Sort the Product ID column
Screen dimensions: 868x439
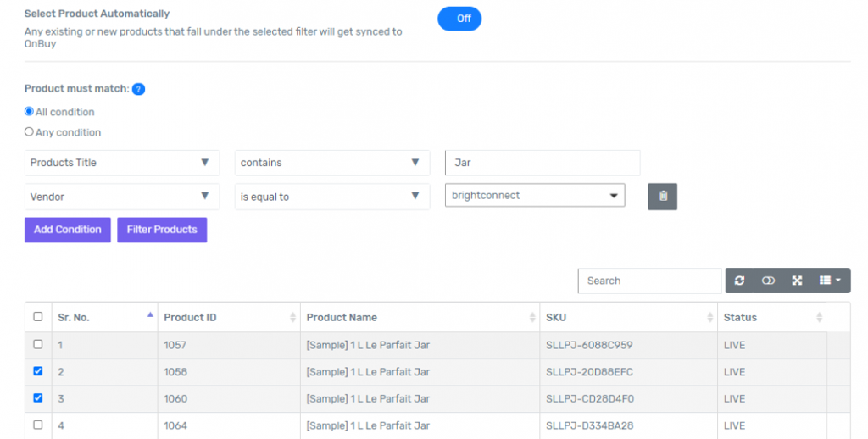pyautogui.click(x=292, y=317)
